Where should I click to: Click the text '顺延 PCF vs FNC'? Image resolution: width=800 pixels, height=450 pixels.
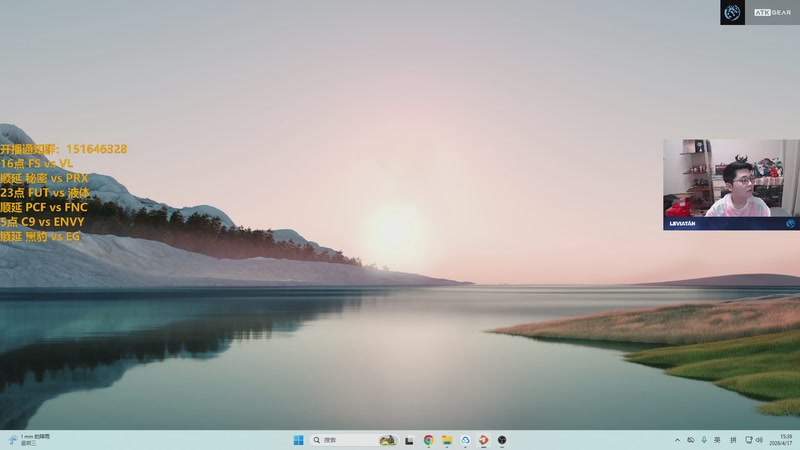pos(44,207)
